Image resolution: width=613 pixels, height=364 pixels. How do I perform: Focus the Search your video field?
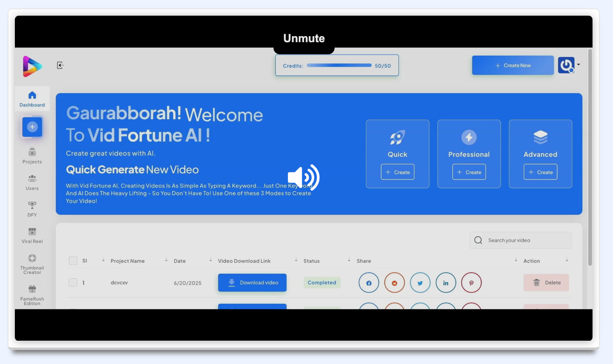pyautogui.click(x=521, y=240)
